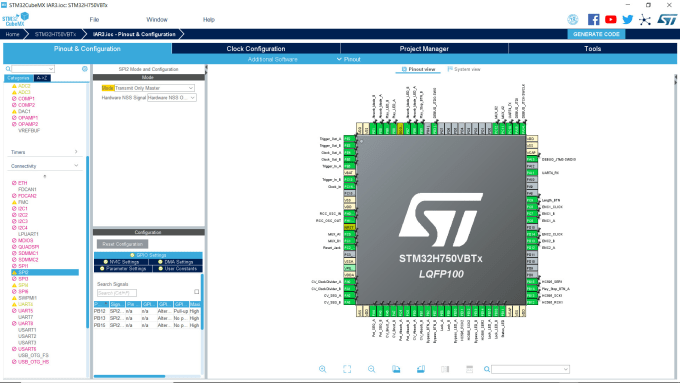Click the GENERATE CODE button
Image resolution: width=680 pixels, height=383 pixels.
[596, 34]
